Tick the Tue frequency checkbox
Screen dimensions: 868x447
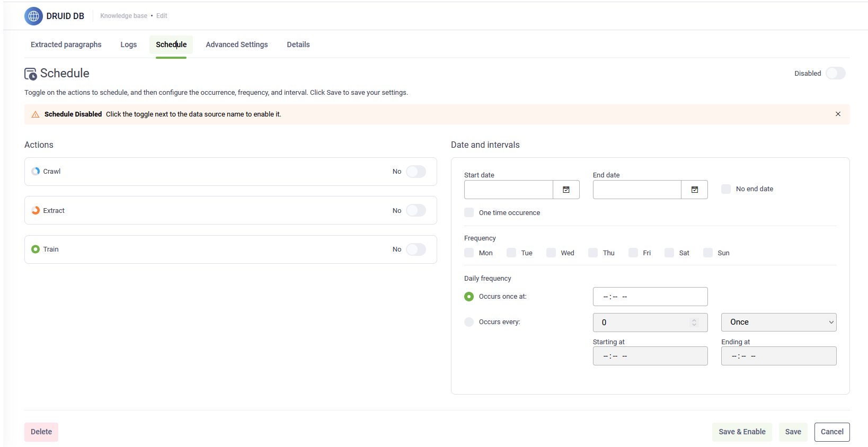coord(511,253)
